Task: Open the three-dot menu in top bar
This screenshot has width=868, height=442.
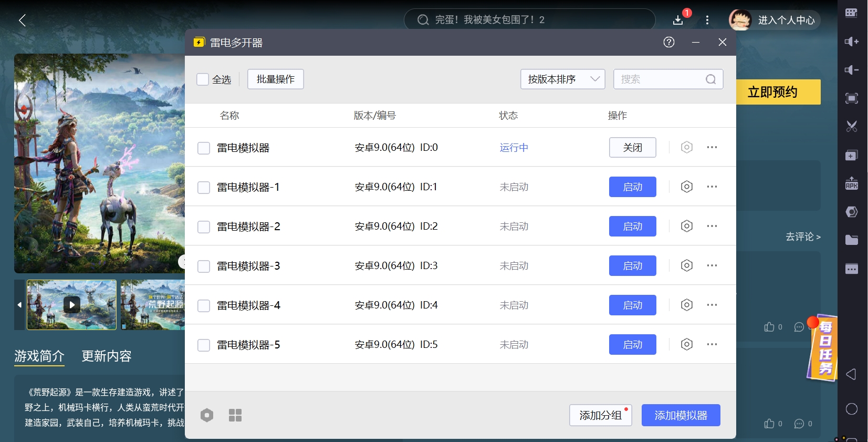Action: (x=707, y=20)
